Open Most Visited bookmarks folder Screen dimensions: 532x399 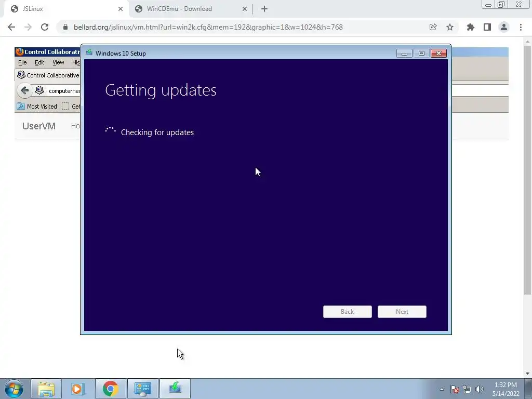[x=37, y=106]
